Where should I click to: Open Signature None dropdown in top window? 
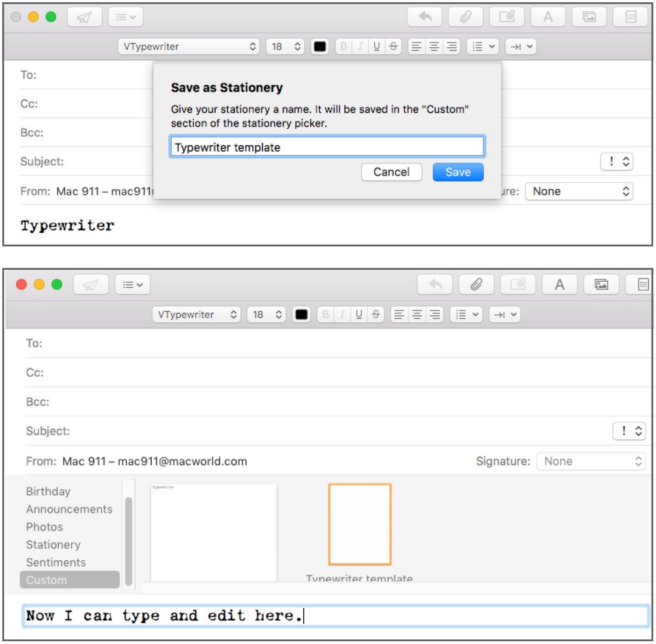pyautogui.click(x=579, y=191)
